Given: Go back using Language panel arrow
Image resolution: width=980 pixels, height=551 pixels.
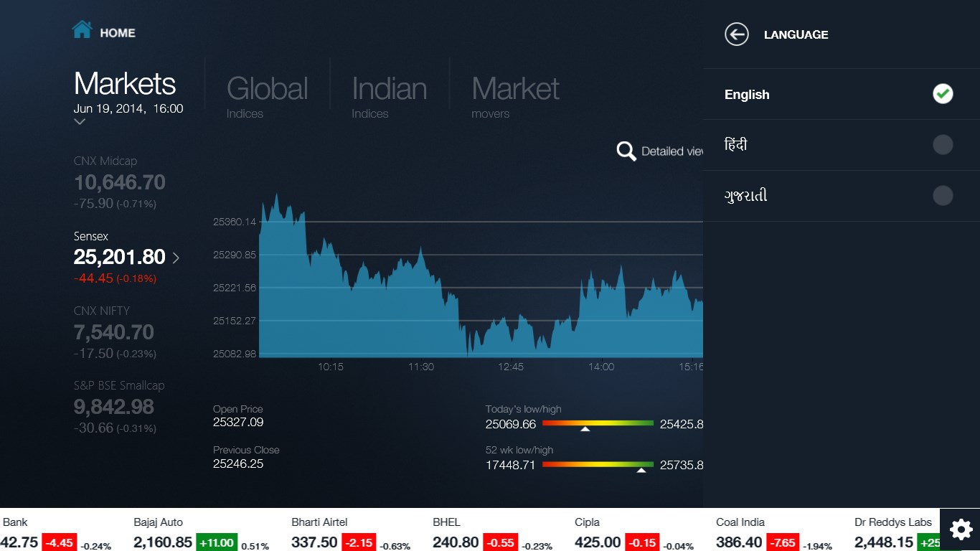Looking at the screenshot, I should coord(737,34).
